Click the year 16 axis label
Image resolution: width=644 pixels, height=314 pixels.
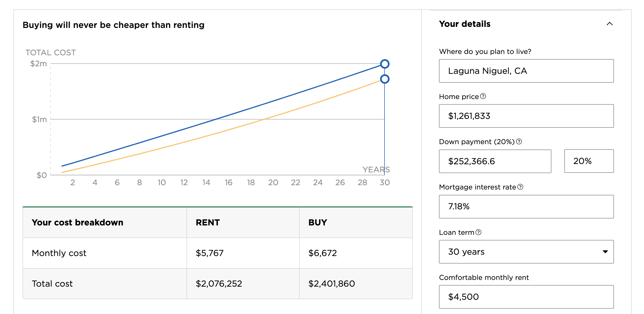(228, 183)
